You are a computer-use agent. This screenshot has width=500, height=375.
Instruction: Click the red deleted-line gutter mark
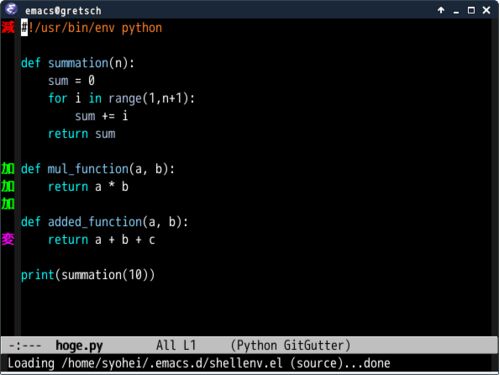tap(8, 27)
